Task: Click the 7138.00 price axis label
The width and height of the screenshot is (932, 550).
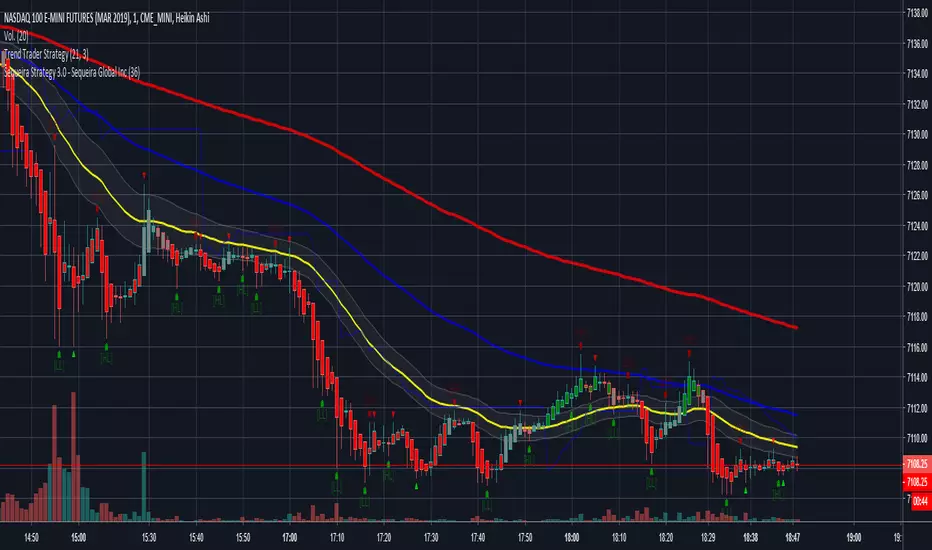Action: click(917, 13)
